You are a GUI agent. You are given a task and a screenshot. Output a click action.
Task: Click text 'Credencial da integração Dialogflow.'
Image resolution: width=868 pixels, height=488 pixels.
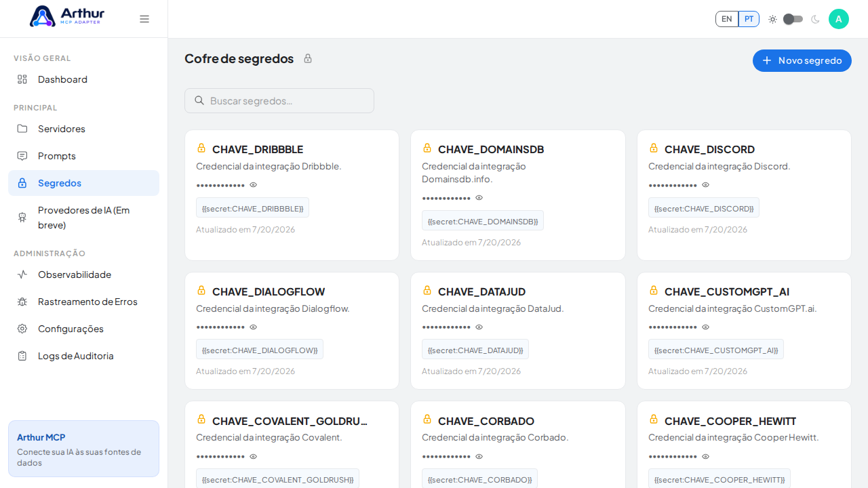273,308
